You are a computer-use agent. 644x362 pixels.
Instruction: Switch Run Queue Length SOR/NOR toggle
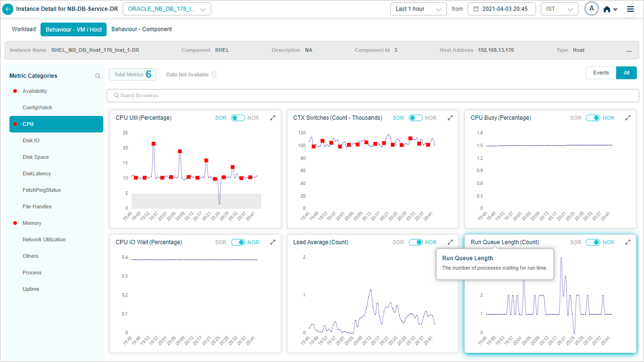click(593, 242)
